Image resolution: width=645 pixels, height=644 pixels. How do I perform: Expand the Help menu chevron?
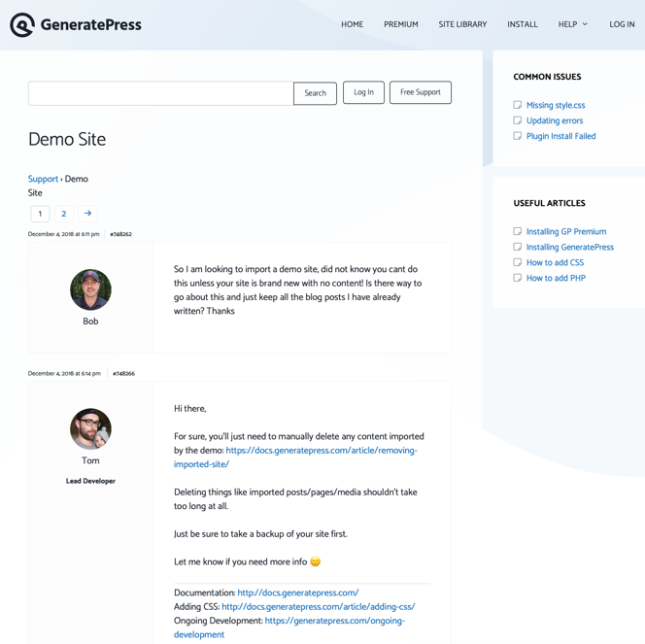click(585, 24)
